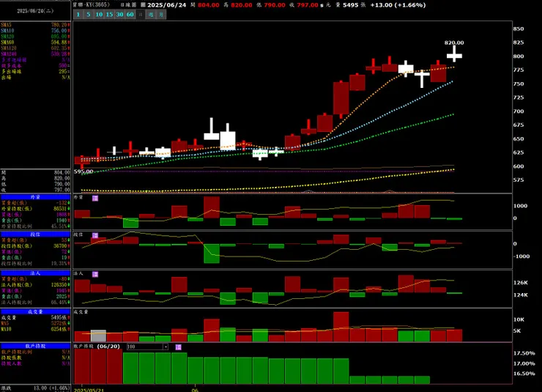
Task: Click the 外資持股比例 45.51% row
Action: pyautogui.click(x=35, y=226)
